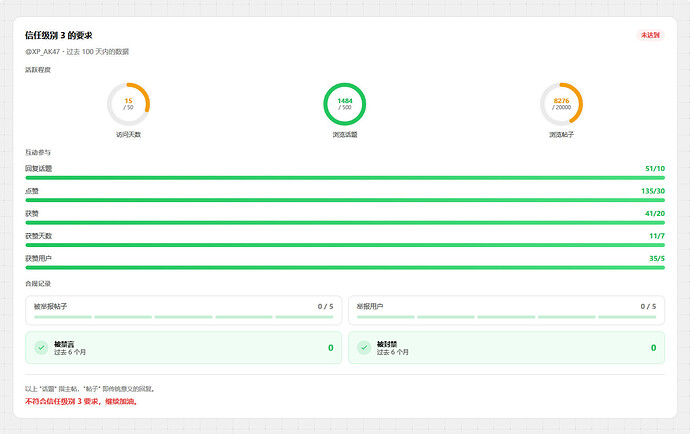Click the 135/30 value
This screenshot has height=434, width=690.
[653, 191]
